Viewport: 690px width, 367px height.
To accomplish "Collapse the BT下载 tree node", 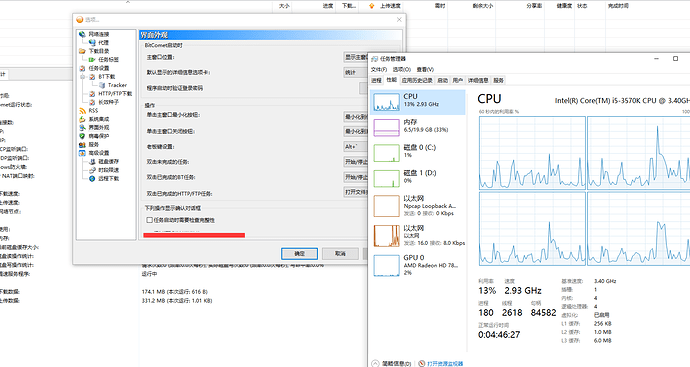I will pyautogui.click(x=82, y=77).
